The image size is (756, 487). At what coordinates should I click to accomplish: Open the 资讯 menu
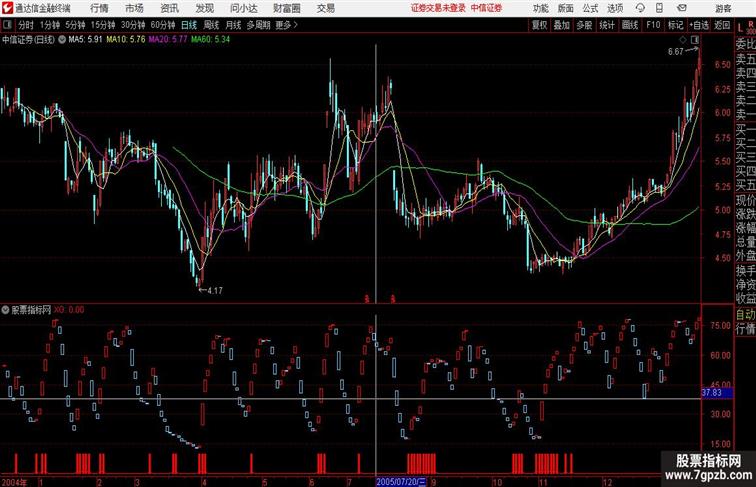[x=169, y=8]
